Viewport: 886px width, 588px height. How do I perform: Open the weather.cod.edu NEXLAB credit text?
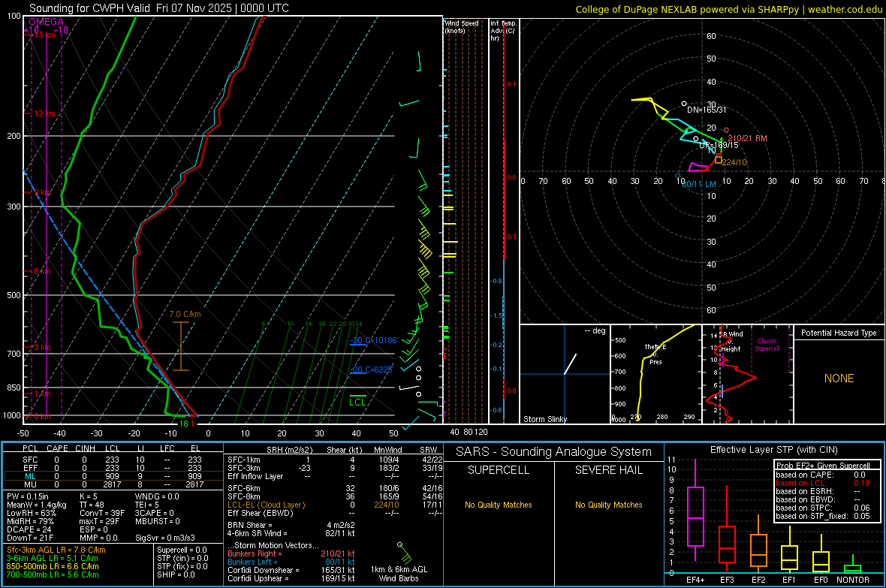click(x=729, y=9)
